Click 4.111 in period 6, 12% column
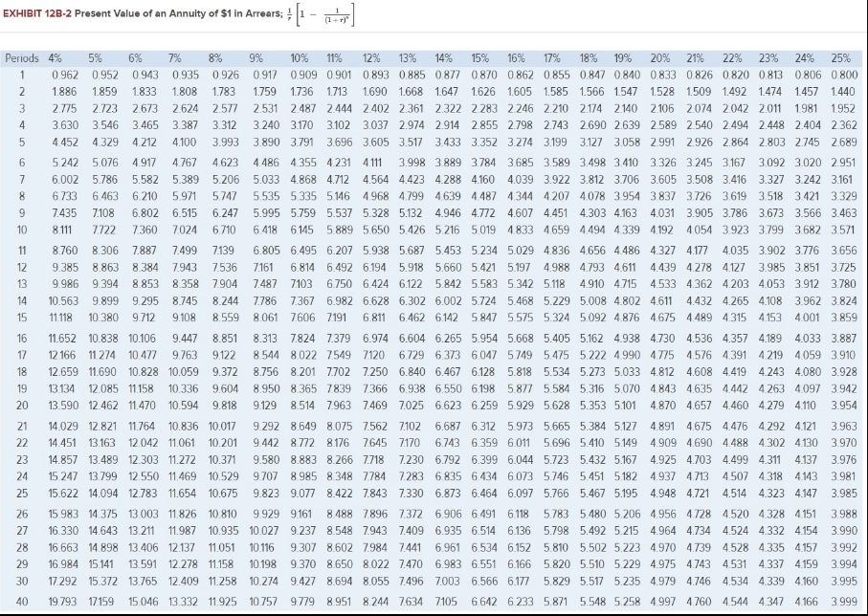 372,163
